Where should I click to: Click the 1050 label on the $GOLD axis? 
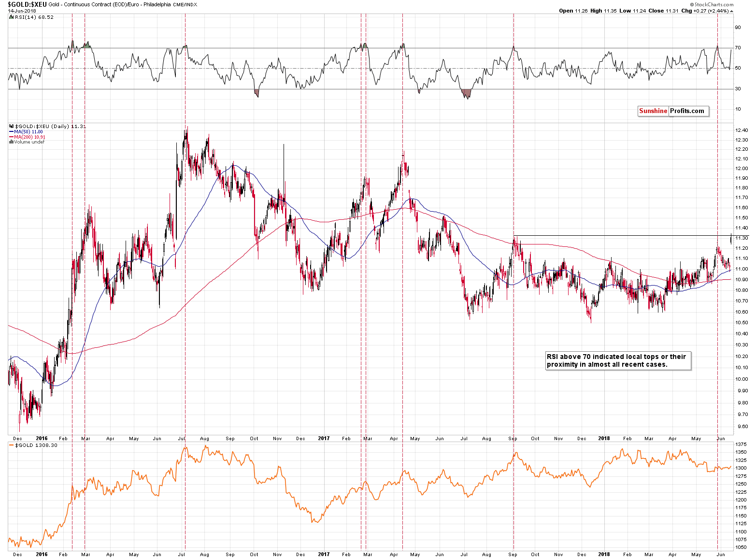click(740, 548)
